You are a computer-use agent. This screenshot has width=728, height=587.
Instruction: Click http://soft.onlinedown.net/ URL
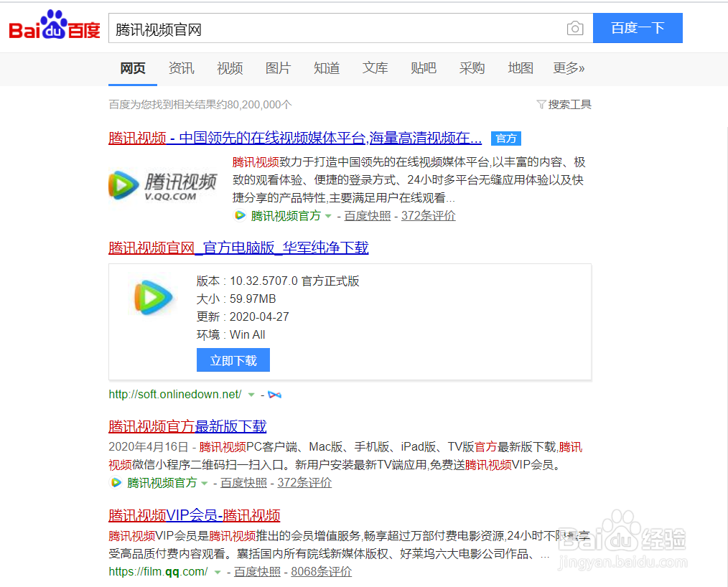click(x=175, y=395)
